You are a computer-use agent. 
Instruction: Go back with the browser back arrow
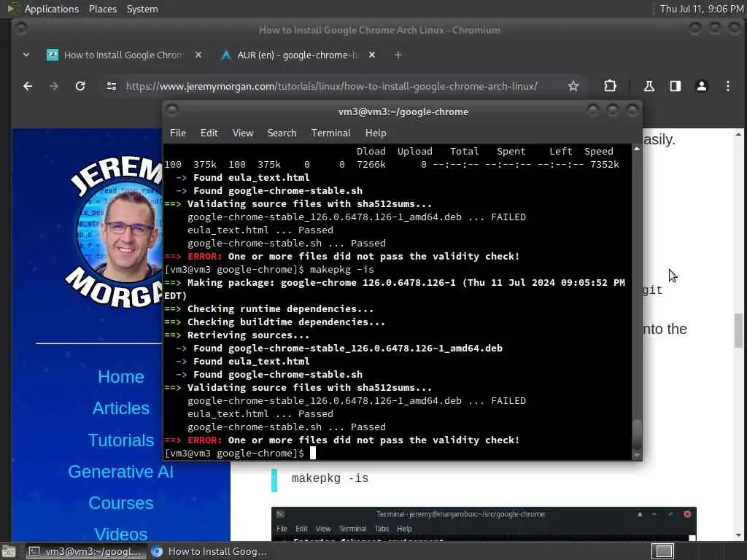tap(28, 86)
